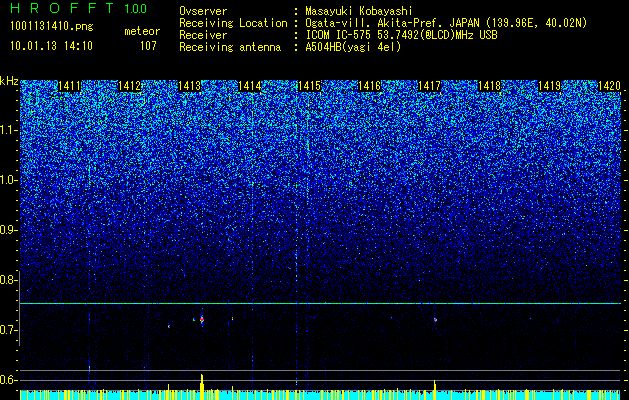Image resolution: width=629 pixels, height=400 pixels.
Task: Click the 1418 time marker
Action: (489, 86)
